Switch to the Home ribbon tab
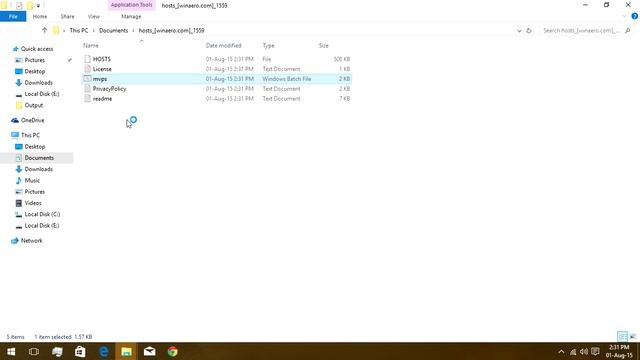640x360 pixels. [x=40, y=16]
